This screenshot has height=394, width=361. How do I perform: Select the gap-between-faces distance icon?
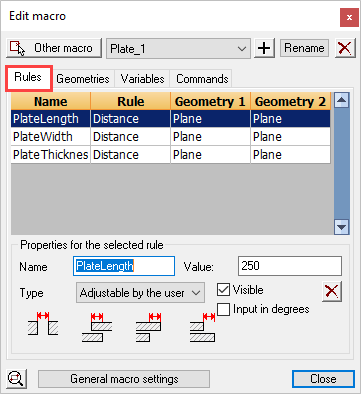[43, 323]
